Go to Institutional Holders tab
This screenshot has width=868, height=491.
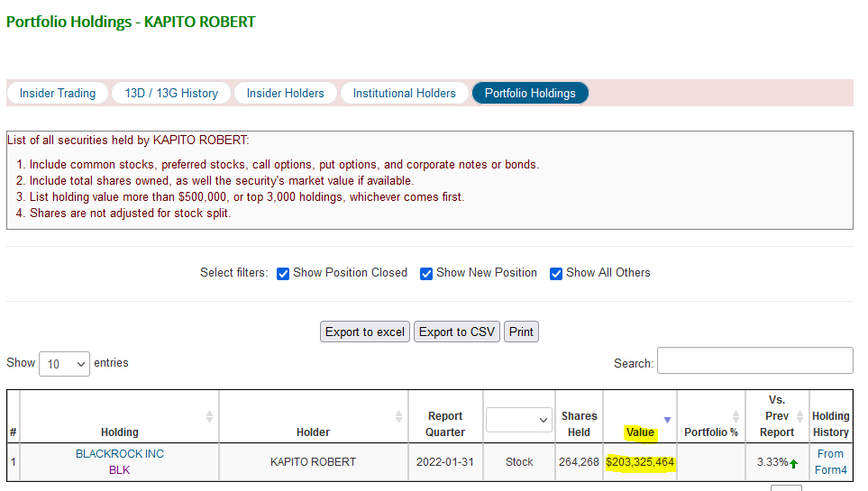[x=404, y=93]
